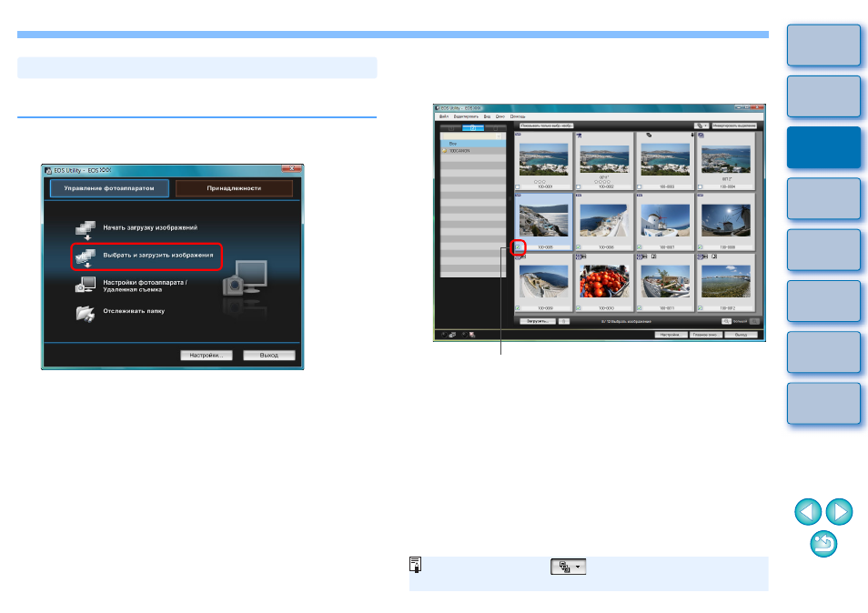
Task: Click the selected thumbnail 100-0005
Action: [x=543, y=220]
